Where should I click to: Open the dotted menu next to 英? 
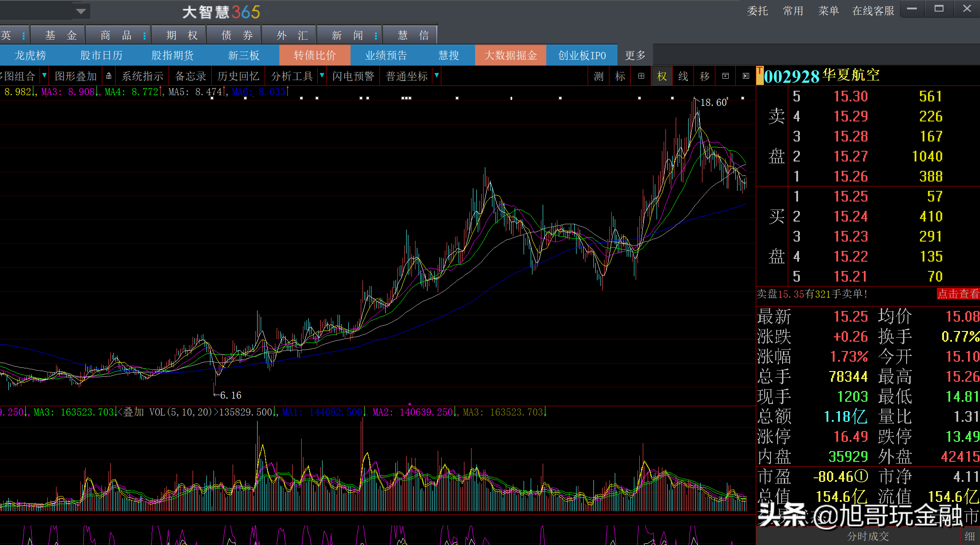23,36
